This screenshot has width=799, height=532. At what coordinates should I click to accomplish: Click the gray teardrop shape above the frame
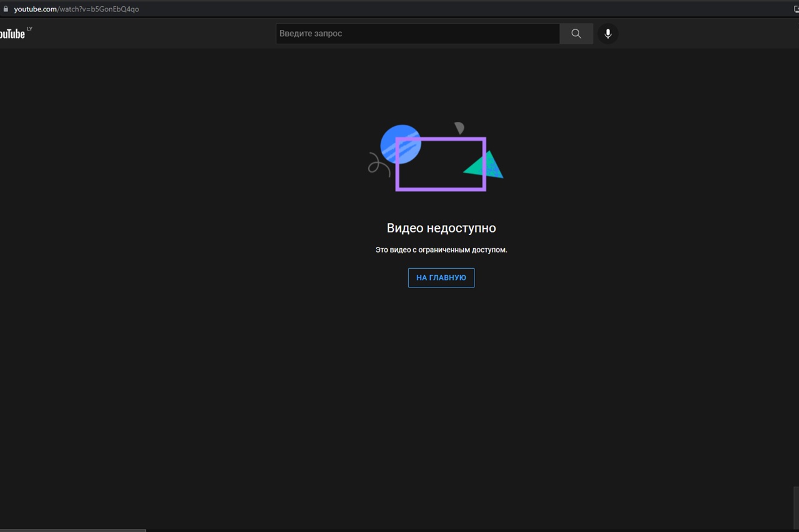click(x=459, y=128)
